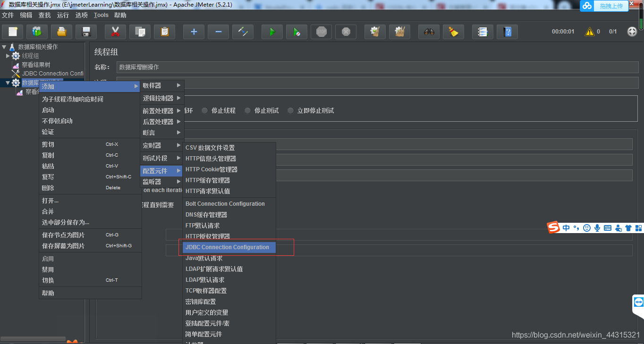
Task: Click 为子线程添加响应时间 in context menu
Action: click(x=90, y=99)
